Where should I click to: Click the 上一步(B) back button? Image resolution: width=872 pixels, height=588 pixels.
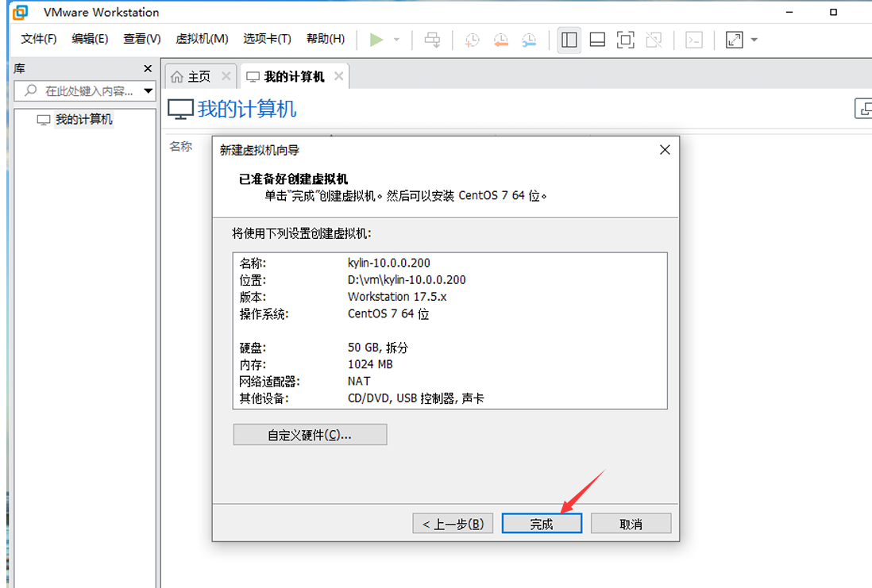coord(453,524)
